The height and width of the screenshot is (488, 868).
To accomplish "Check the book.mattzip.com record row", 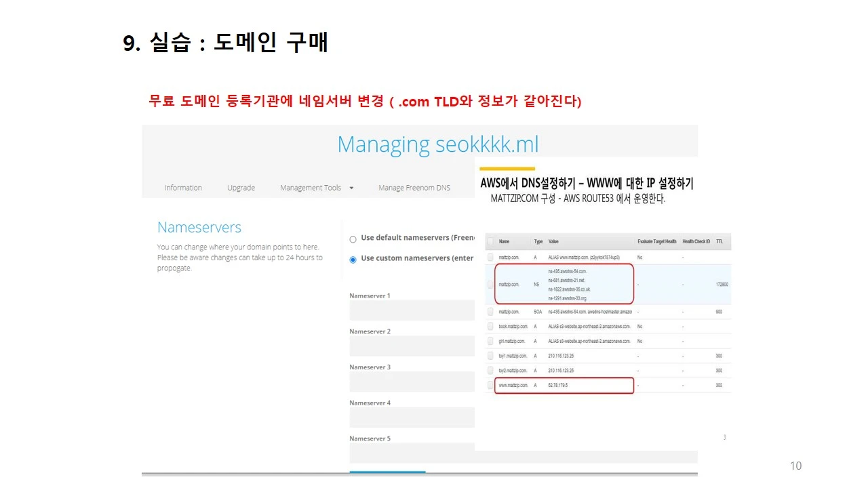I will click(x=490, y=326).
